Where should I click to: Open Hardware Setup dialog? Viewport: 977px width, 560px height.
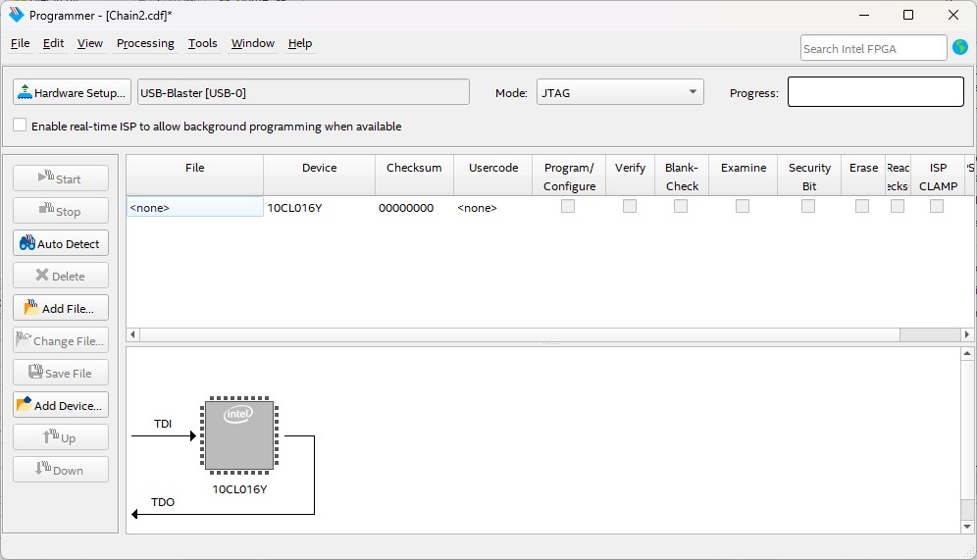[x=72, y=92]
